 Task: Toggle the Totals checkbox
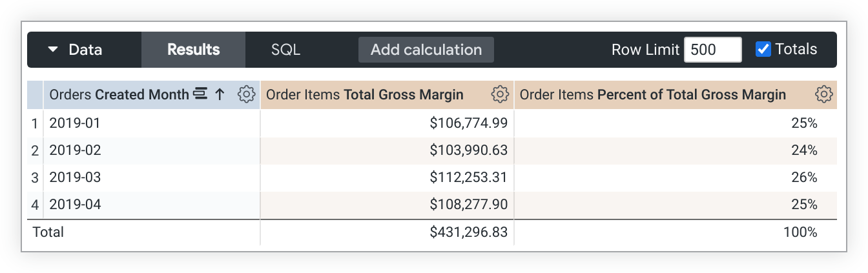point(763,50)
